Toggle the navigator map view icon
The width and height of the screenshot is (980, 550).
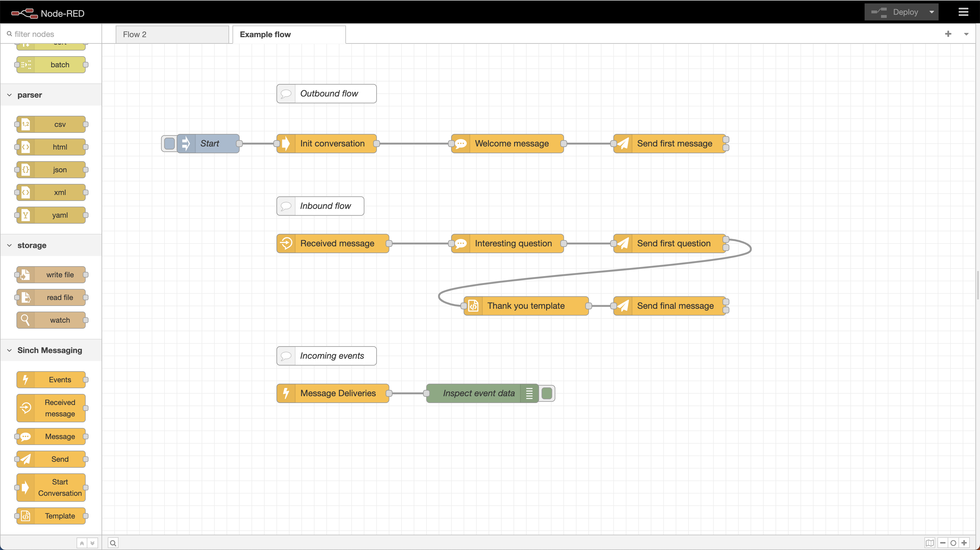coord(930,543)
